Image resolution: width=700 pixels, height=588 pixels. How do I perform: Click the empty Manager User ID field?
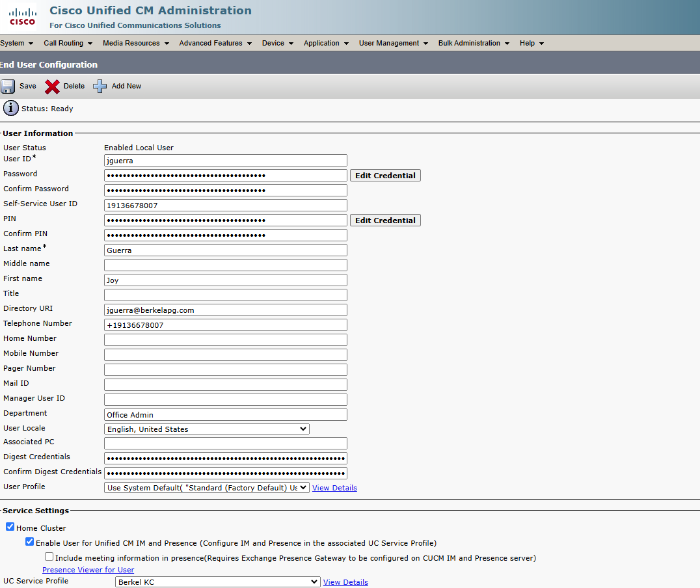click(x=226, y=400)
